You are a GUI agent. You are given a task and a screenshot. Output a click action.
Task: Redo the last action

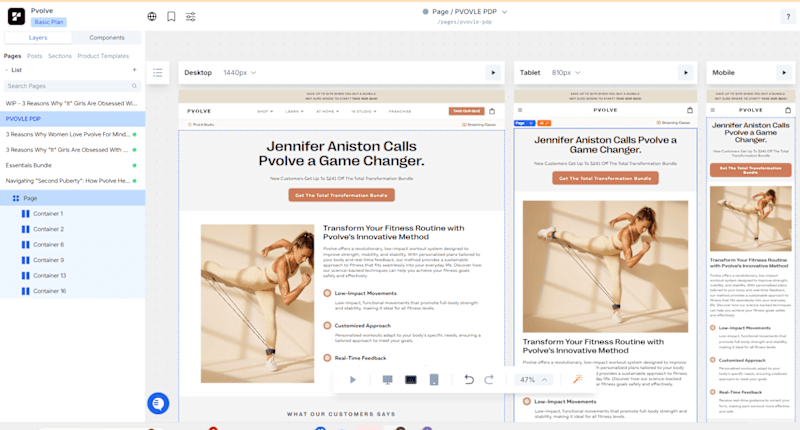click(489, 380)
